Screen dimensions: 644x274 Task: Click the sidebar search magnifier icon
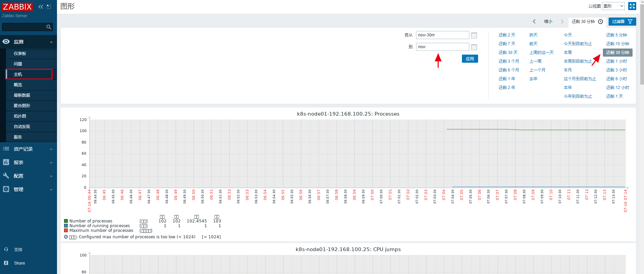49,27
